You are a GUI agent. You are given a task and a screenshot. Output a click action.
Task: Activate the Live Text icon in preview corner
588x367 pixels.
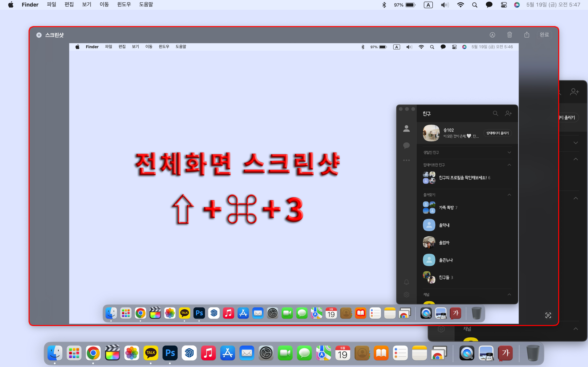(x=548, y=315)
